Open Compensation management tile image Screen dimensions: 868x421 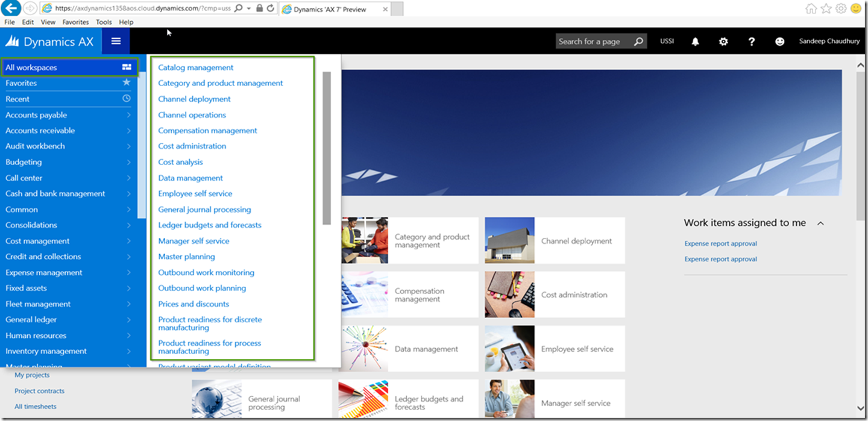click(365, 295)
